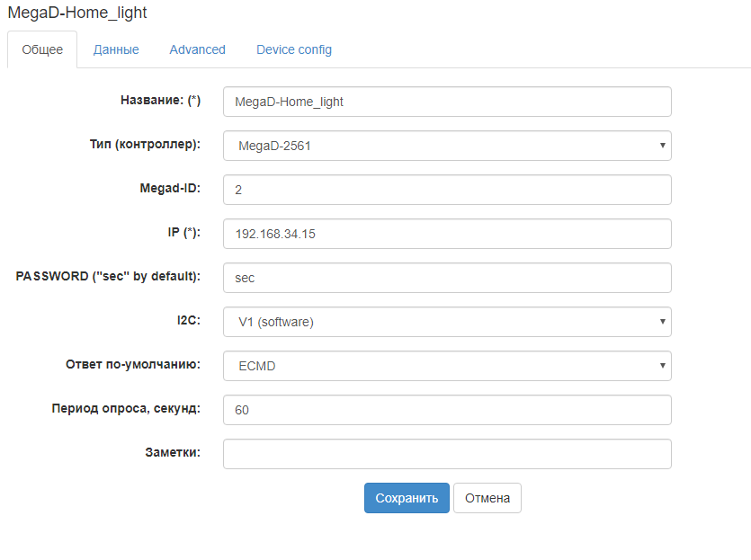
Task: Click the Название text field
Action: 447,102
